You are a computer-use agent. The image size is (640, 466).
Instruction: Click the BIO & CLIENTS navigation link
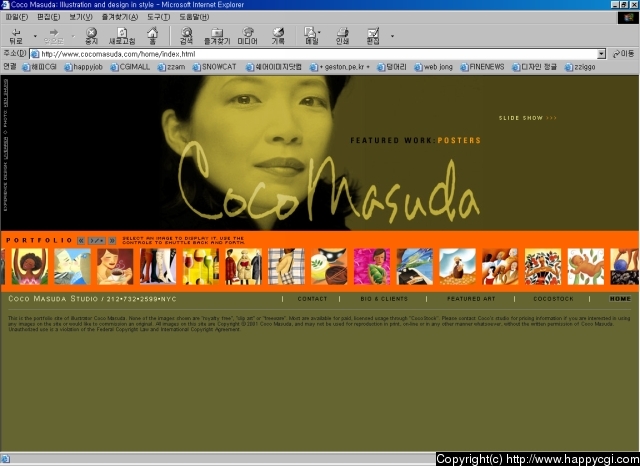(x=384, y=299)
